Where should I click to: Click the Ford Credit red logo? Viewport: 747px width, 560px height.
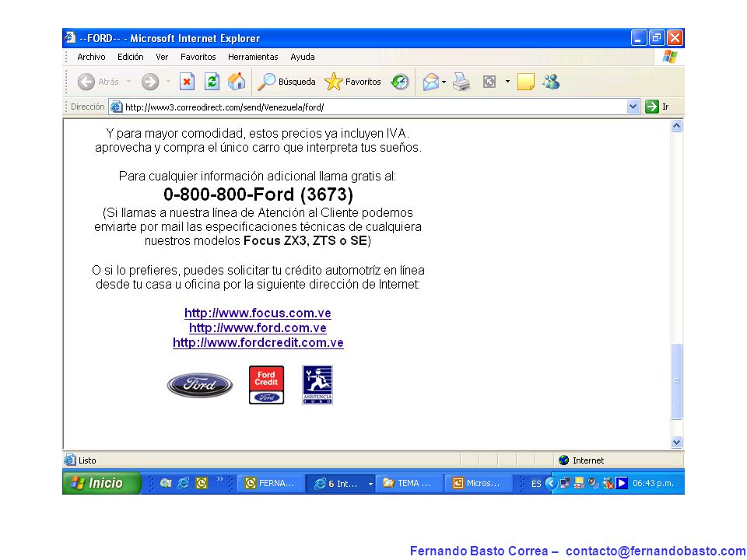[266, 385]
